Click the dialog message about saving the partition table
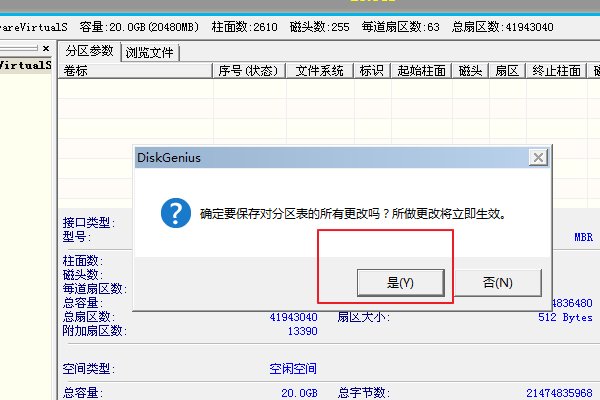Image resolution: width=600 pixels, height=400 pixels. [353, 214]
